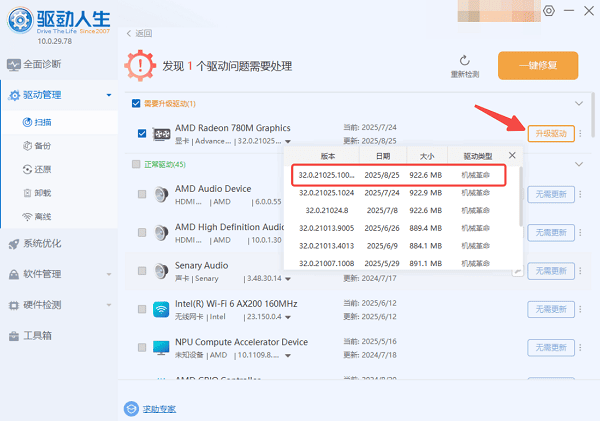Screen dimensions: 600x421
Task: Click the Intel Wi-Fi 6 AX200 device icon
Action: click(161, 309)
